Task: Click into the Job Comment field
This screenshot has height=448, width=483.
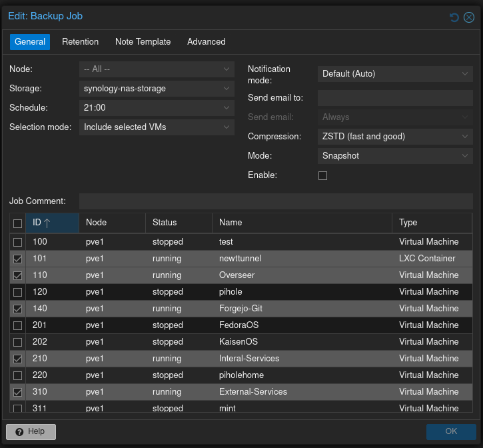Action: [x=275, y=201]
